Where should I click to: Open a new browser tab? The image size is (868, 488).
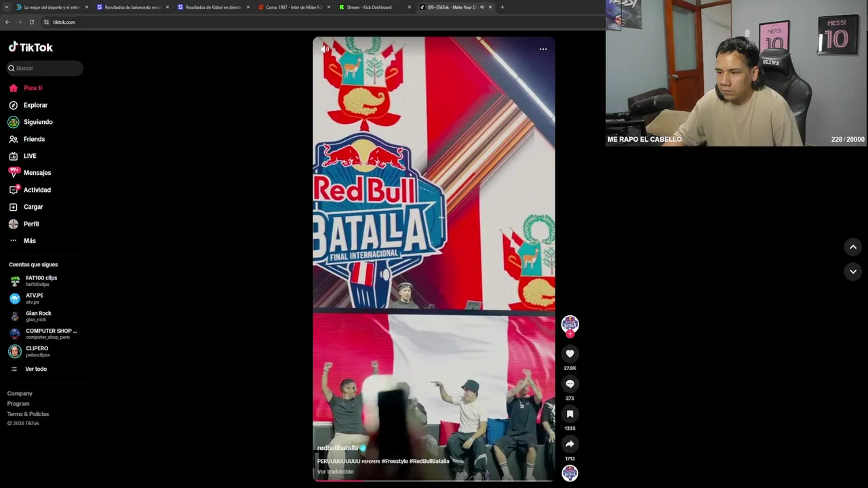pyautogui.click(x=502, y=7)
